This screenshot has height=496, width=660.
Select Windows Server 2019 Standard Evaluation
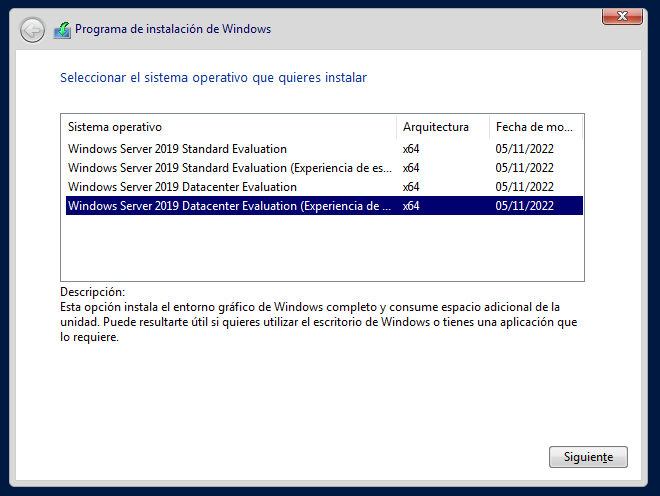(324, 149)
